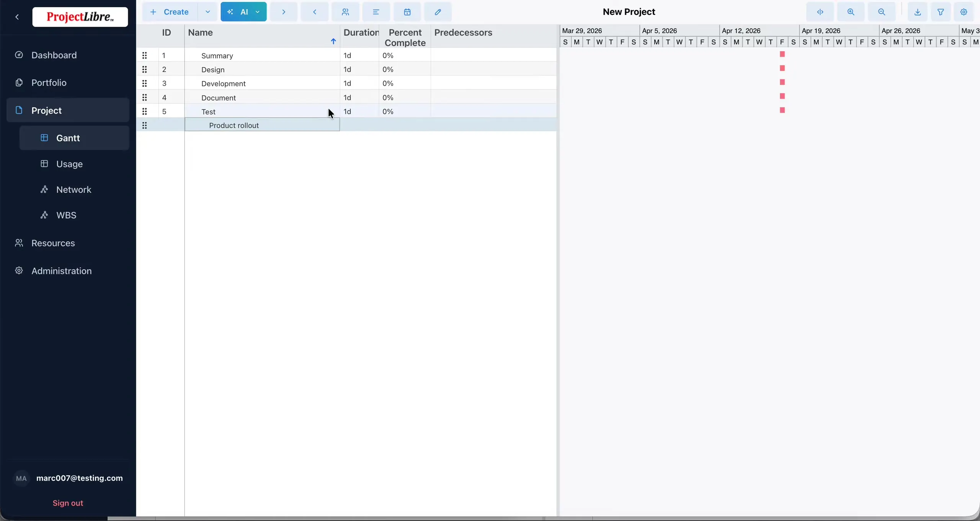Click the Apr 12, 2026 week header

(759, 31)
